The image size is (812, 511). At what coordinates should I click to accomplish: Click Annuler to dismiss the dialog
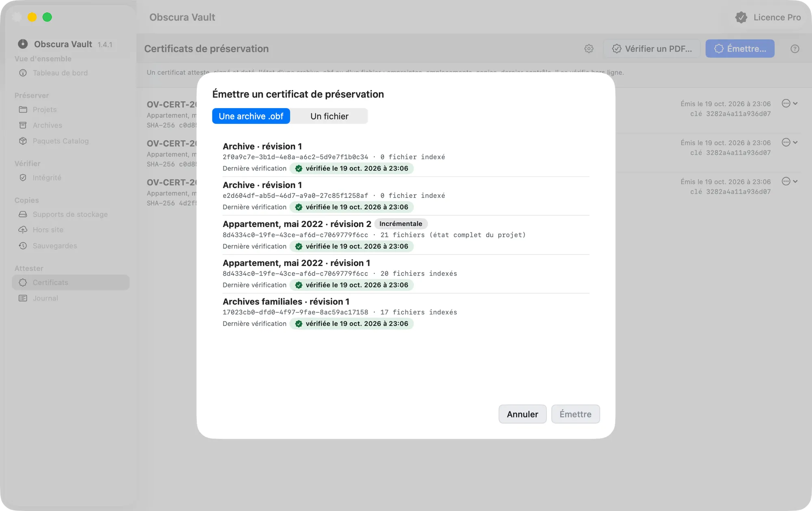(523, 414)
